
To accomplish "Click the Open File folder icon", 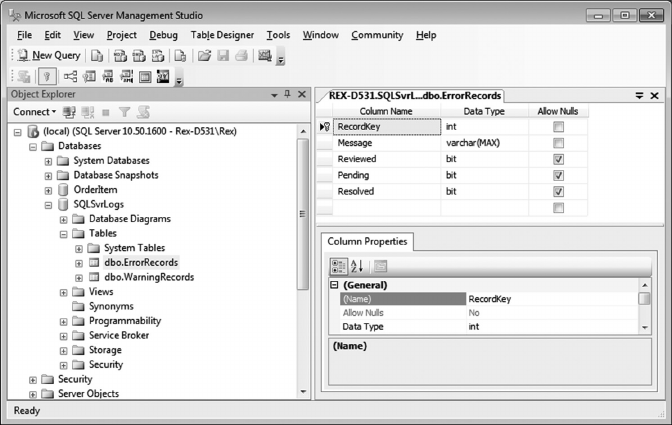I will tap(204, 56).
